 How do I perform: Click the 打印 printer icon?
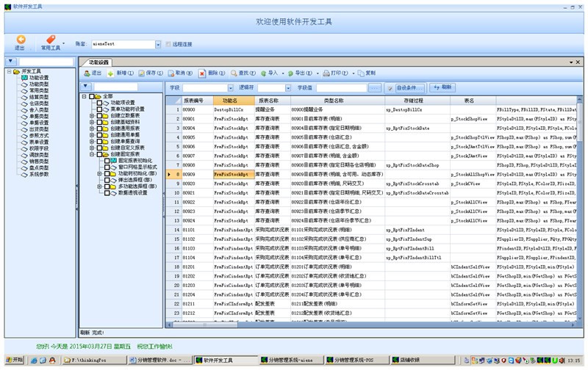[325, 73]
